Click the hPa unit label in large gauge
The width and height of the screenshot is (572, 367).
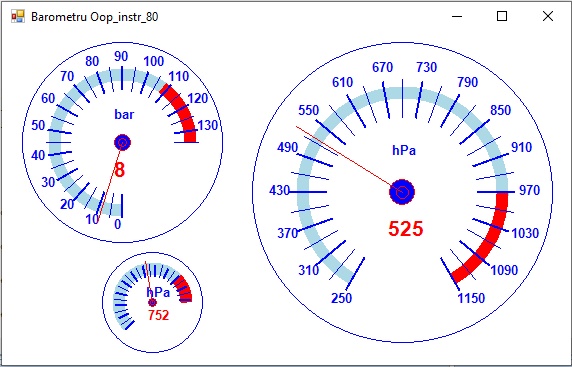point(404,150)
